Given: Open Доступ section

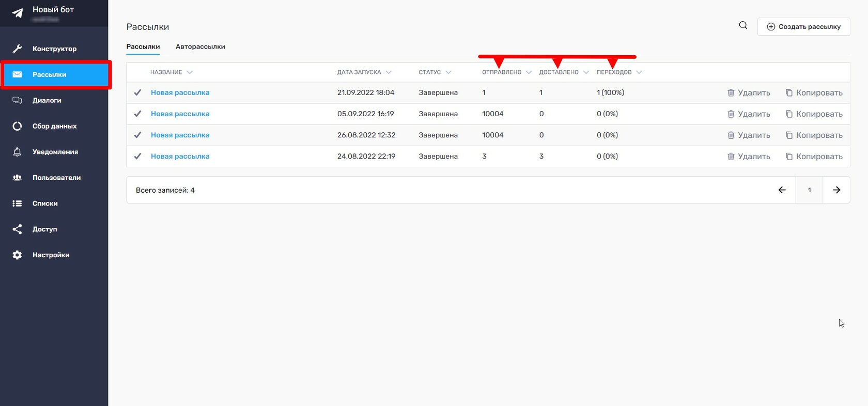Looking at the screenshot, I should tap(54, 229).
